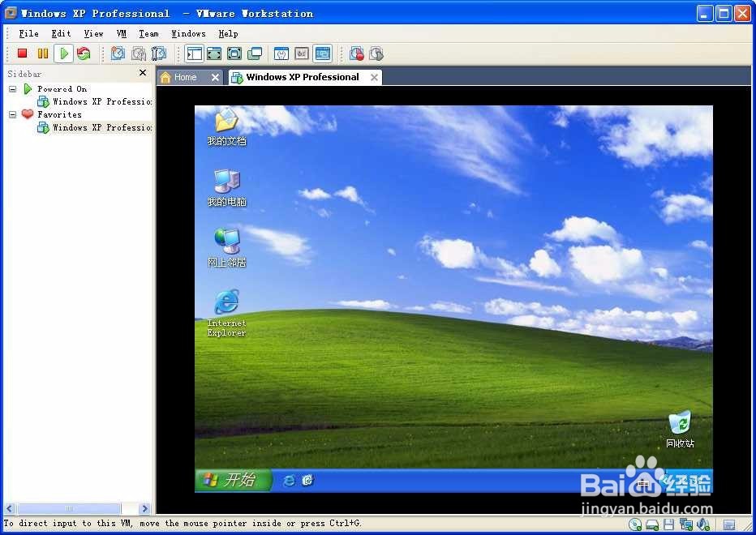Click the red Power Off toolbar button

tap(22, 53)
